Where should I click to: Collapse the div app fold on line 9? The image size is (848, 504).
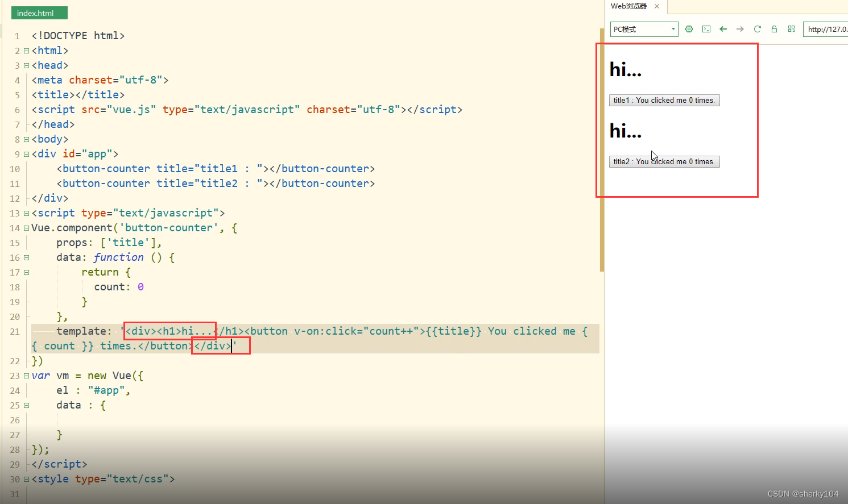(26, 154)
